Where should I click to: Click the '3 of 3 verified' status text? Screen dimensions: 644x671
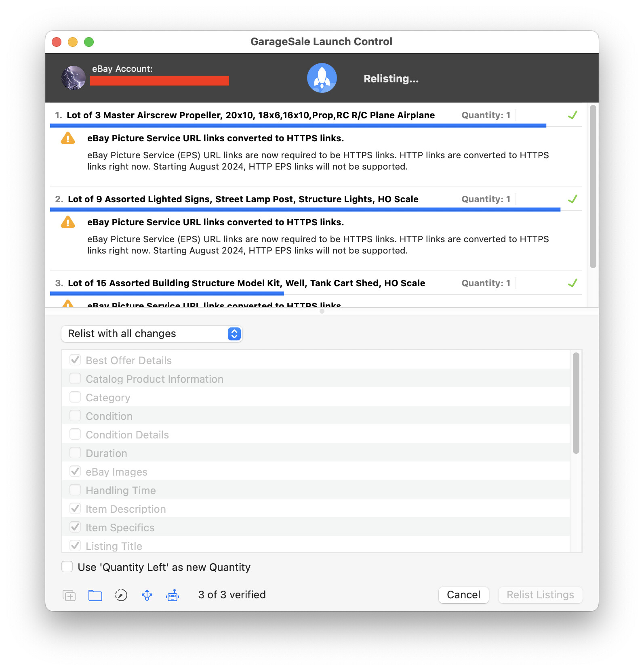232,595
